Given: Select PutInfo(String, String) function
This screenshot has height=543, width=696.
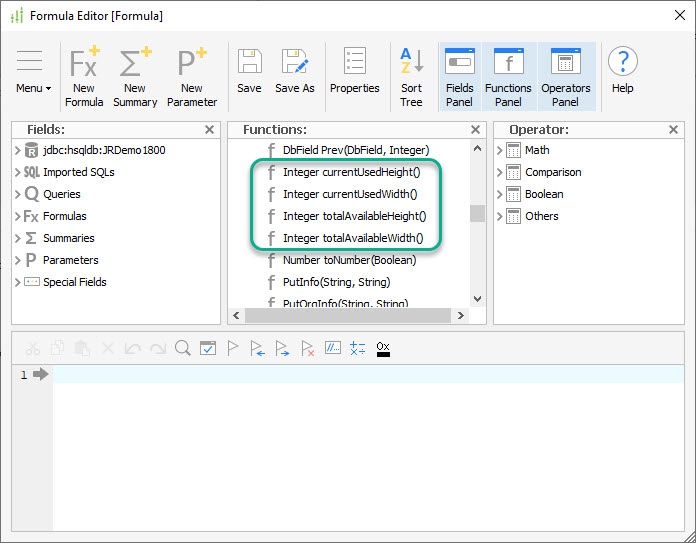Looking at the screenshot, I should (x=336, y=282).
